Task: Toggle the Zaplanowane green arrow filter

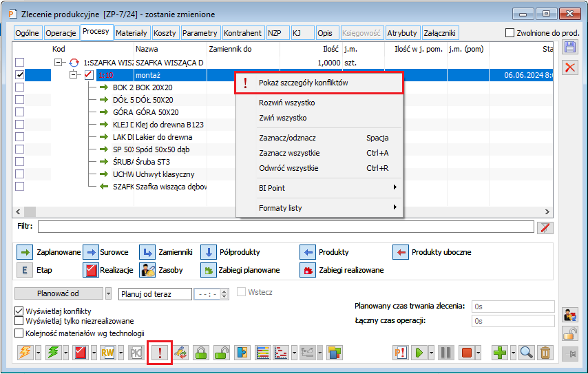Action: click(25, 252)
